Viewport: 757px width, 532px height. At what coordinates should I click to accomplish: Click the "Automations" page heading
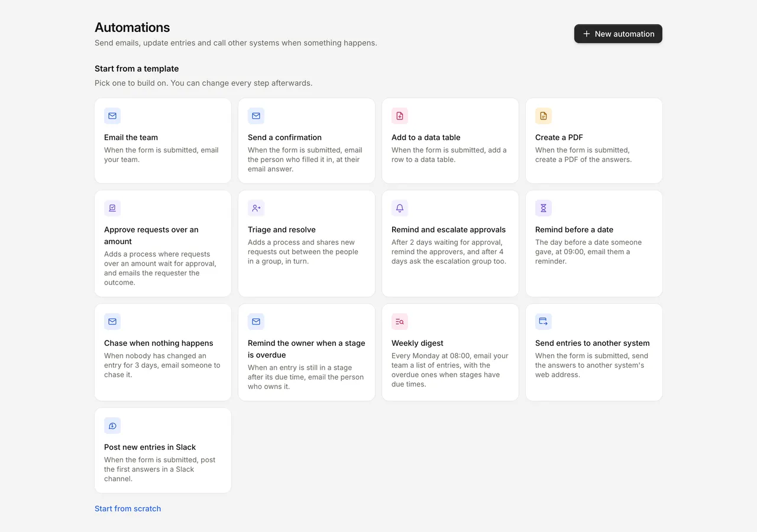132,27
